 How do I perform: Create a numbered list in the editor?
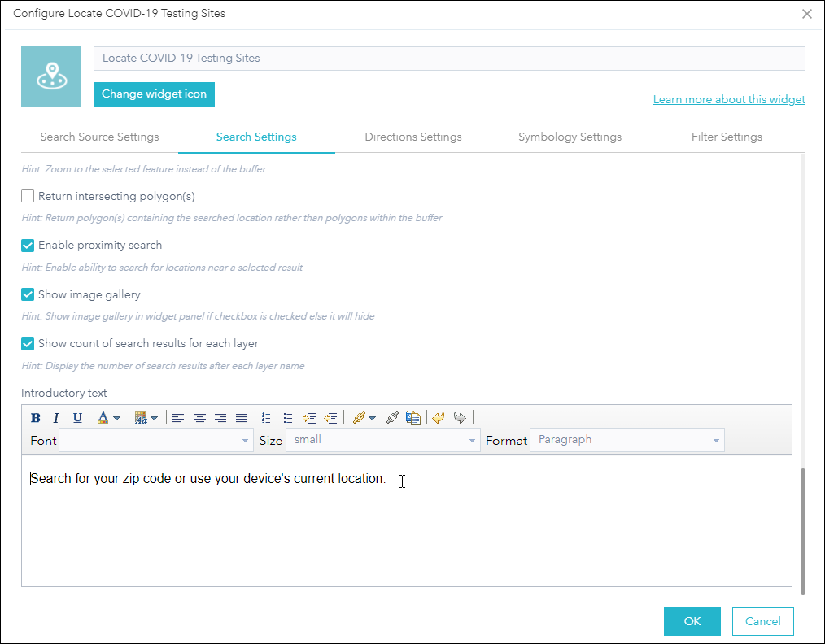pyautogui.click(x=267, y=417)
